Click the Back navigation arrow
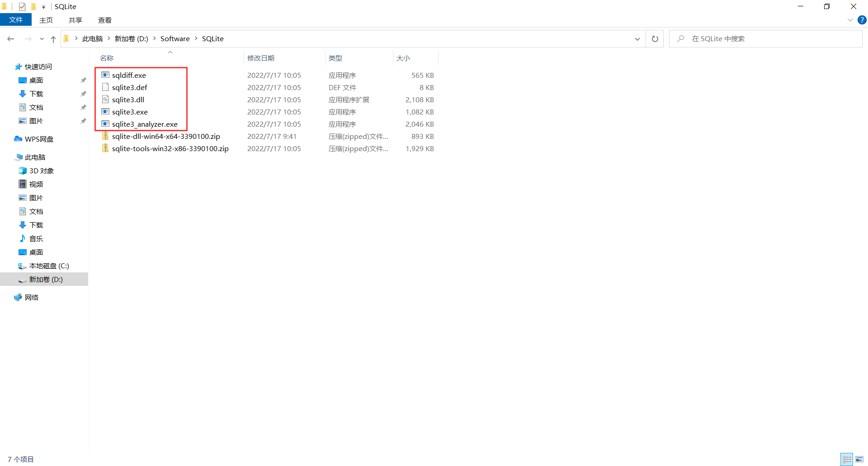The width and height of the screenshot is (868, 466). pos(11,39)
